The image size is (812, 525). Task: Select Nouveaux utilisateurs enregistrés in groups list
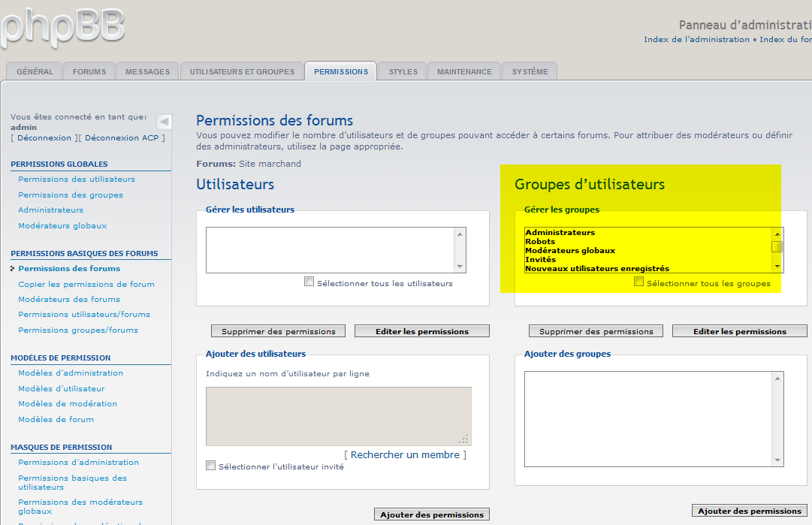click(597, 268)
